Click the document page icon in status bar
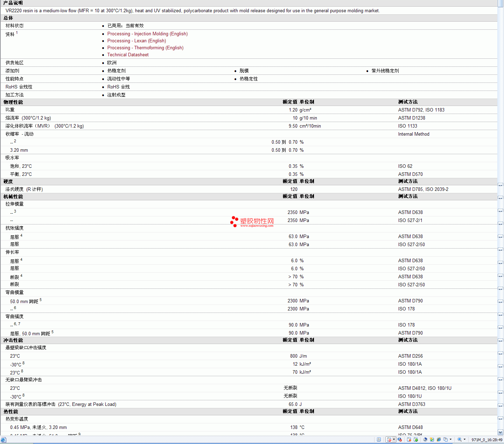The height and width of the screenshot is (444, 504). [379, 439]
